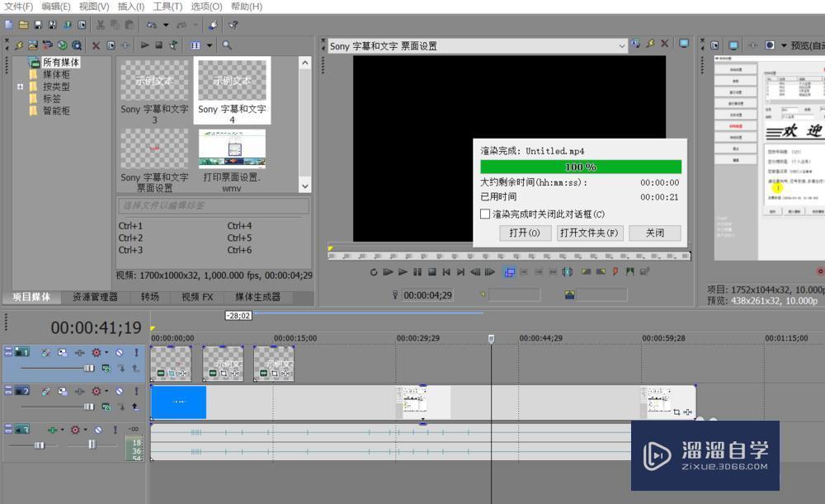Enable 渲染完成时关闭此对话框 checkbox
825x504 pixels.
pyautogui.click(x=485, y=214)
